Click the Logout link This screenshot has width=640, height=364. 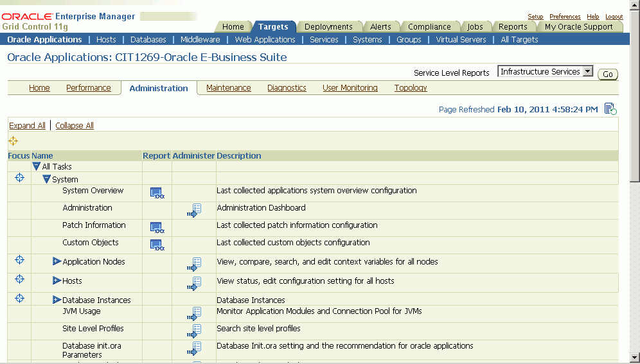point(614,17)
